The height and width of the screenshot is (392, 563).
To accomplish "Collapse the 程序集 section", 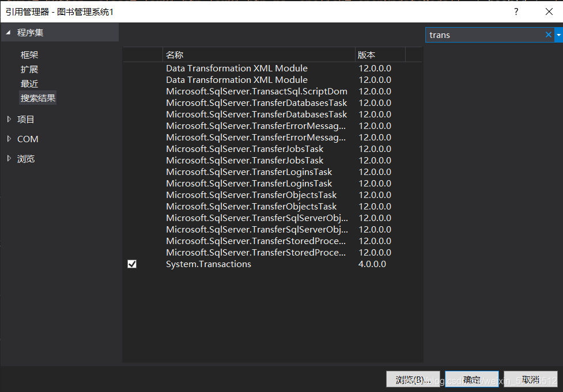I will click(x=8, y=32).
